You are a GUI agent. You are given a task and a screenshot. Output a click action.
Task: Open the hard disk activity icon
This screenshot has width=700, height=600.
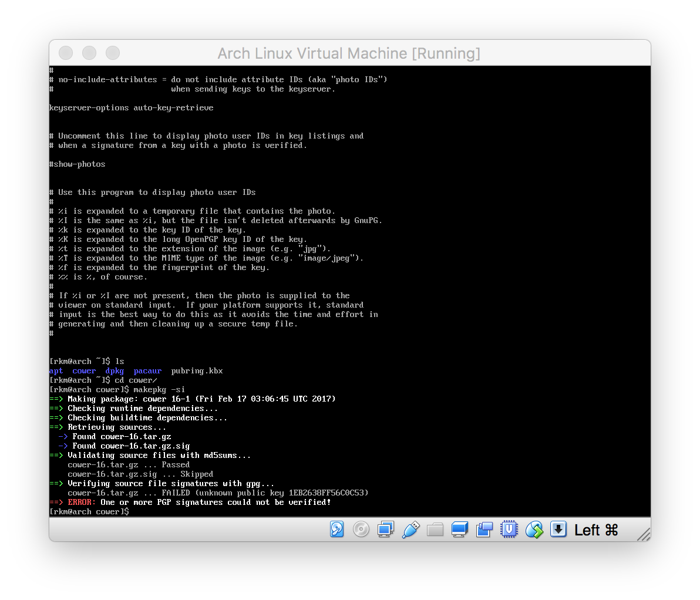(x=336, y=530)
